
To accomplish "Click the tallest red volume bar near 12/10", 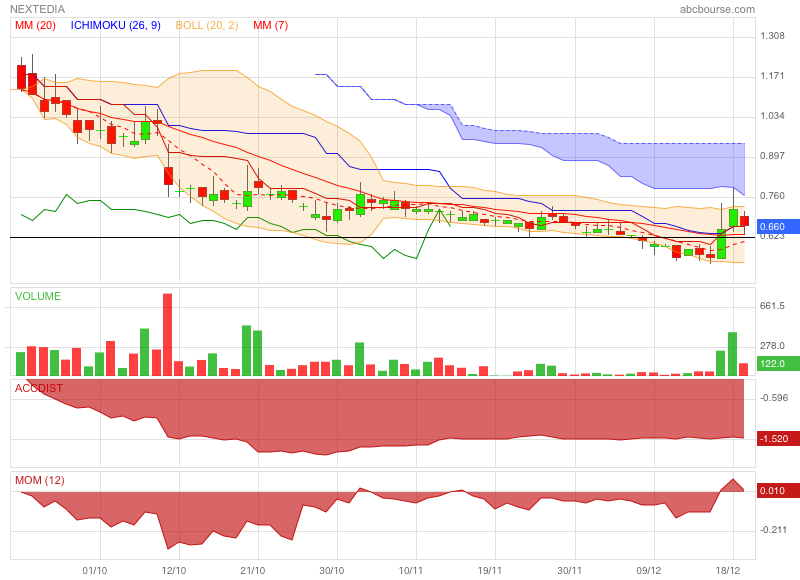I will click(167, 335).
